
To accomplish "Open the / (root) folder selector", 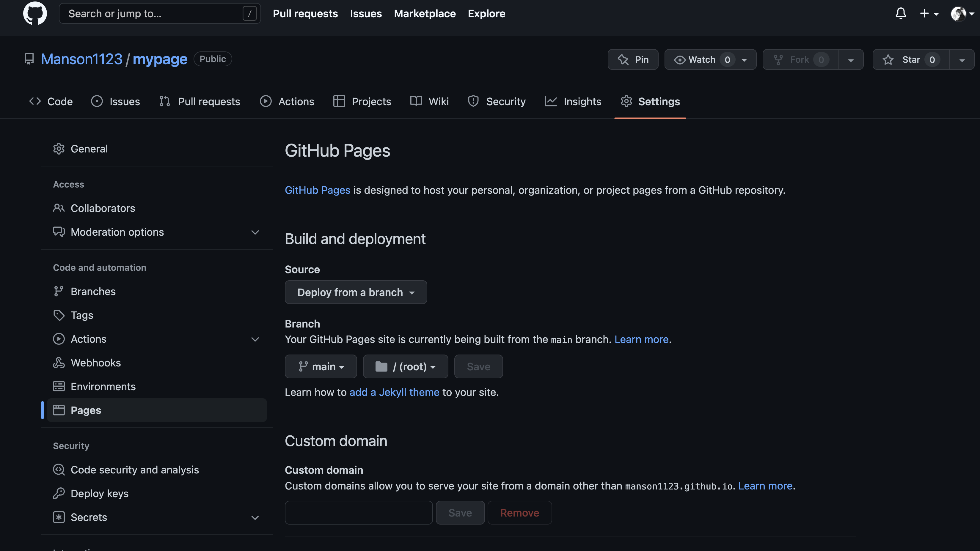I will tap(406, 366).
